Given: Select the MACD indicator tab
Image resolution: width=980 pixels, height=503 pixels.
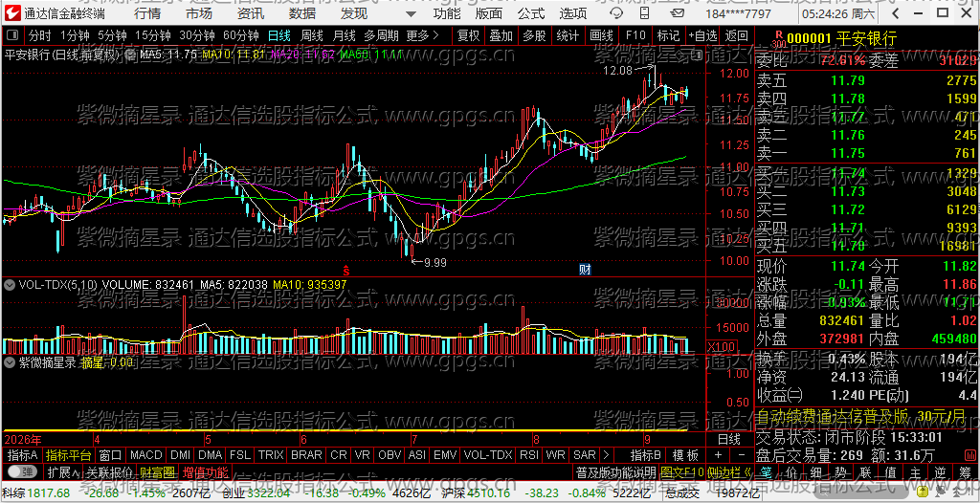Looking at the screenshot, I should pos(146,455).
